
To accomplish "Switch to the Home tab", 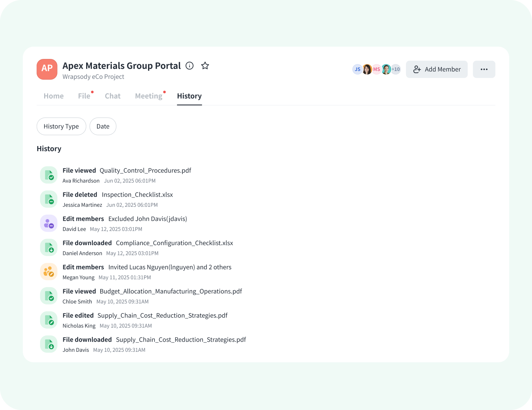I will [54, 96].
